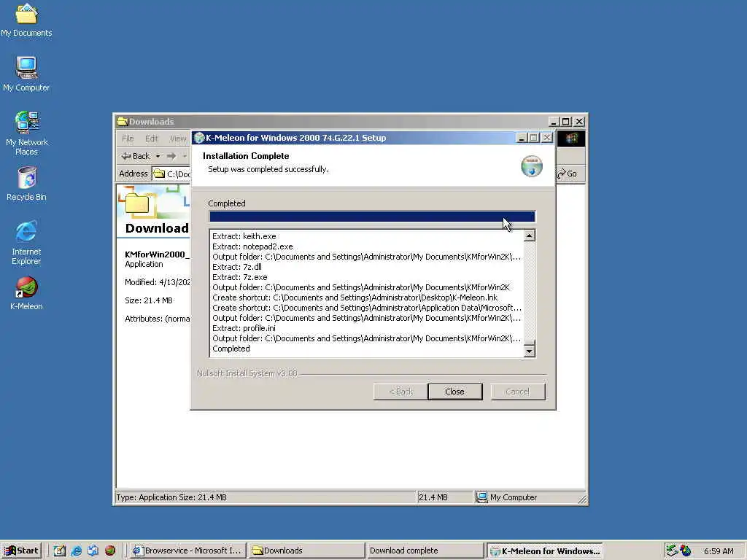Select Internet Explorer desktop icon

26,243
